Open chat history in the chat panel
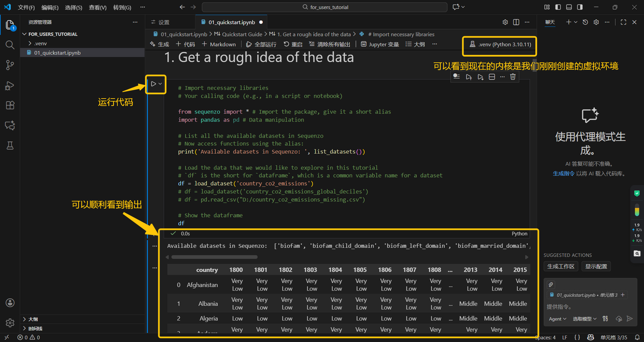Image resolution: width=644 pixels, height=342 pixels. (x=585, y=22)
